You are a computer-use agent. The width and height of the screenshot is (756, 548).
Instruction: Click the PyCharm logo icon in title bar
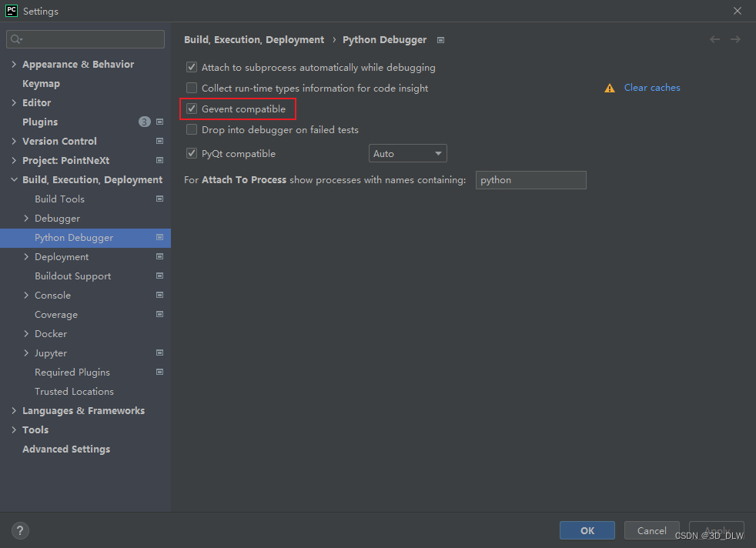[x=11, y=11]
